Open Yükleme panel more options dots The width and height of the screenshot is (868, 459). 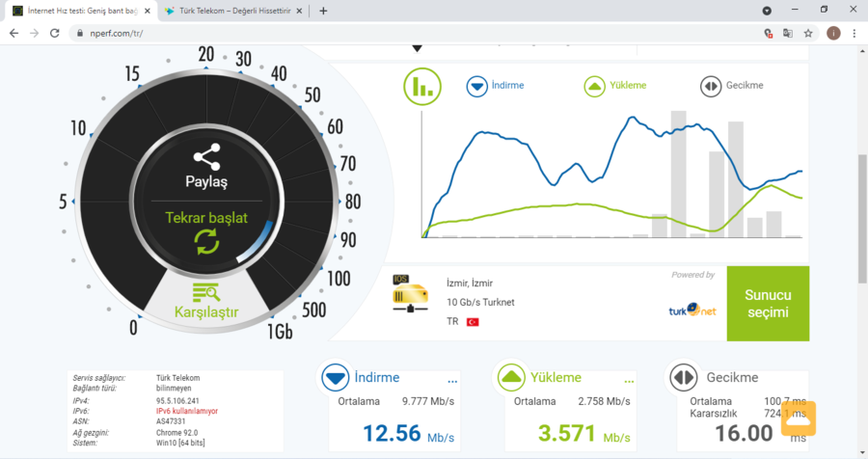[x=629, y=382]
